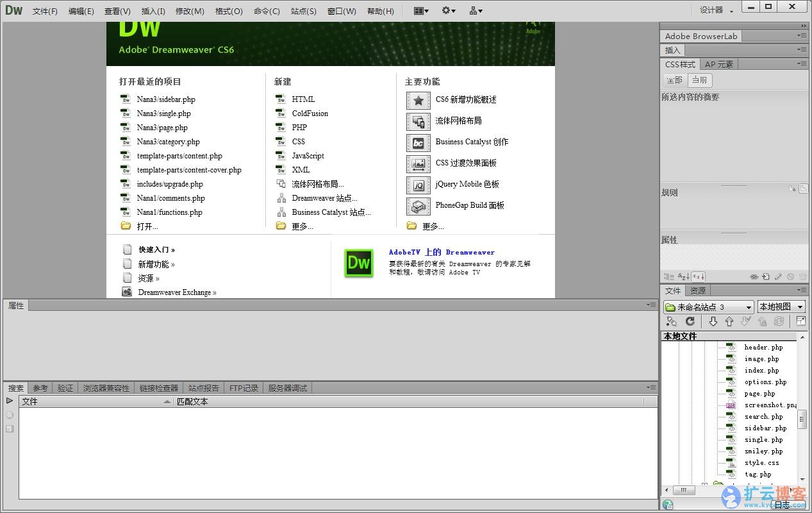This screenshot has width=812, height=513.
Task: Click the 快速入门 » link
Action: 156,249
